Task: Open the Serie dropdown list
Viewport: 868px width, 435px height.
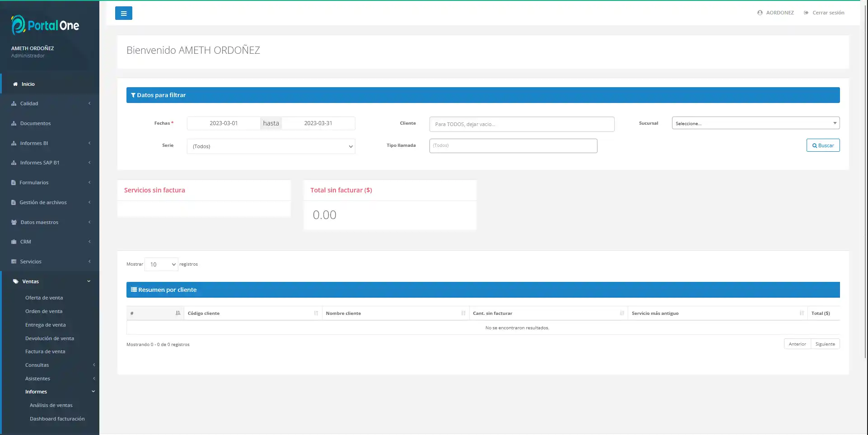Action: coord(271,146)
